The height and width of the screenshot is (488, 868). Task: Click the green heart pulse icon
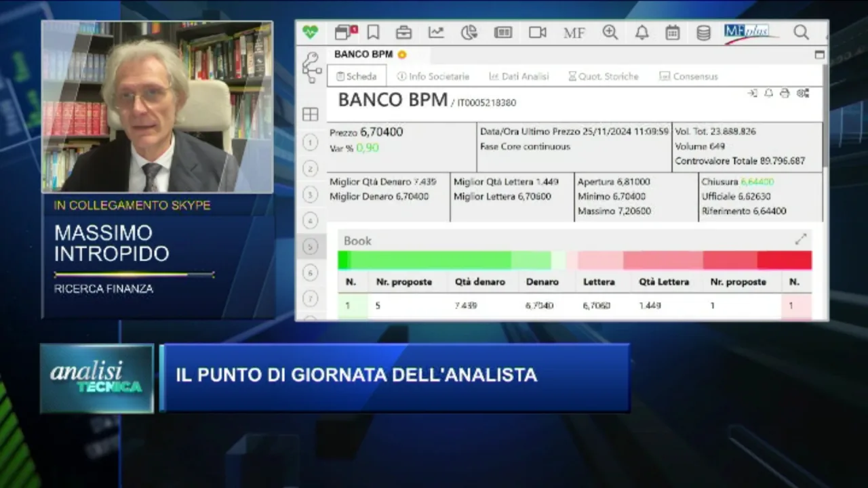point(310,32)
